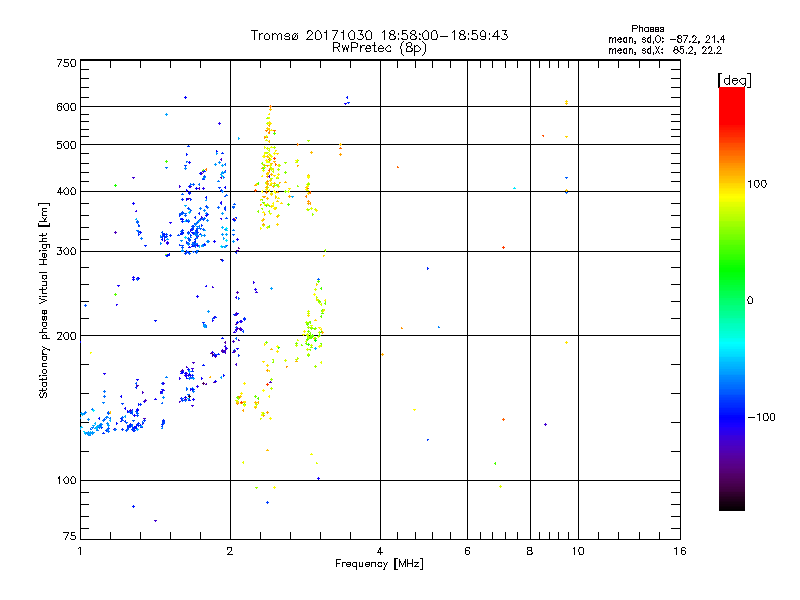Click the x-axis label '16'
The width and height of the screenshot is (800, 600).
click(680, 551)
